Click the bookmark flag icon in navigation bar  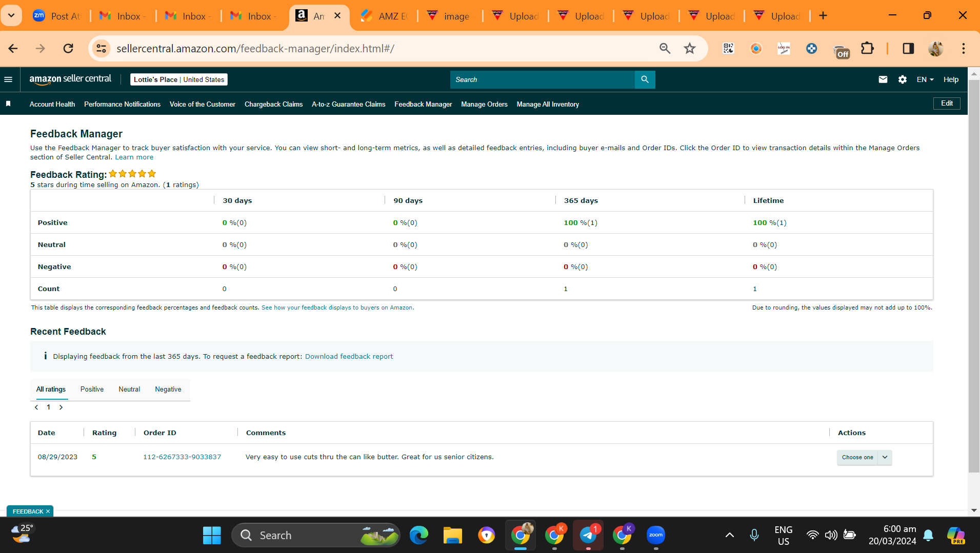pos(8,104)
